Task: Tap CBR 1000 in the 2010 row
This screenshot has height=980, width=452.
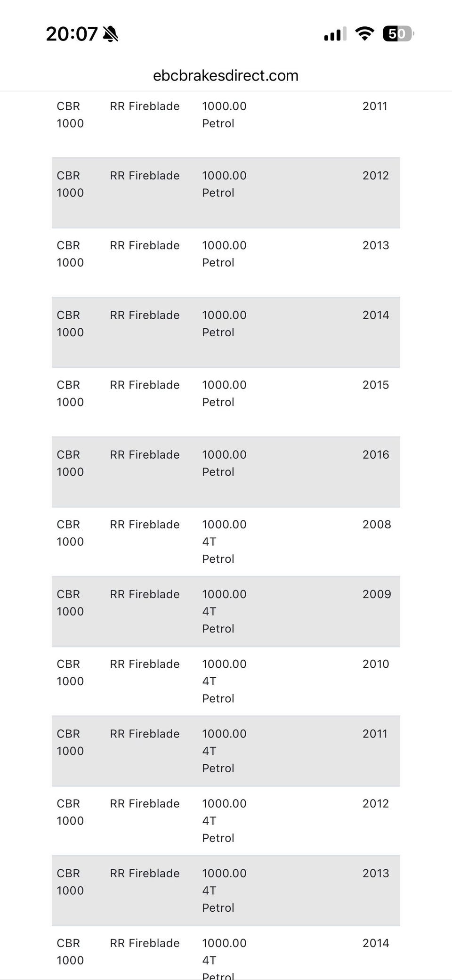Action: tap(70, 672)
